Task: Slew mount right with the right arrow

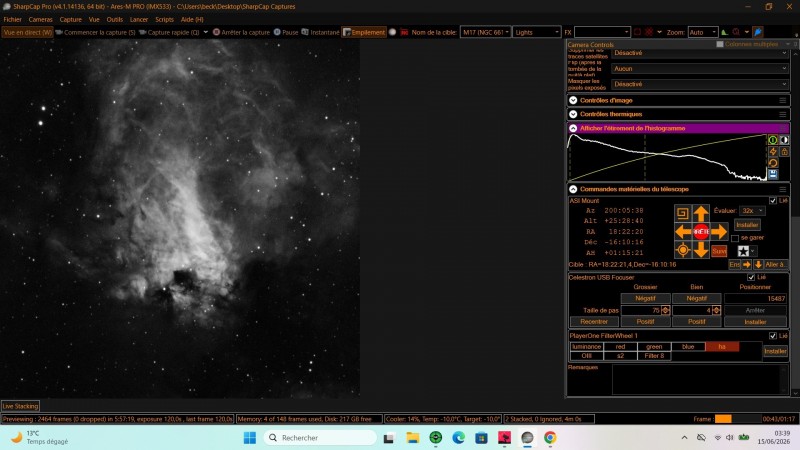Action: coord(719,232)
